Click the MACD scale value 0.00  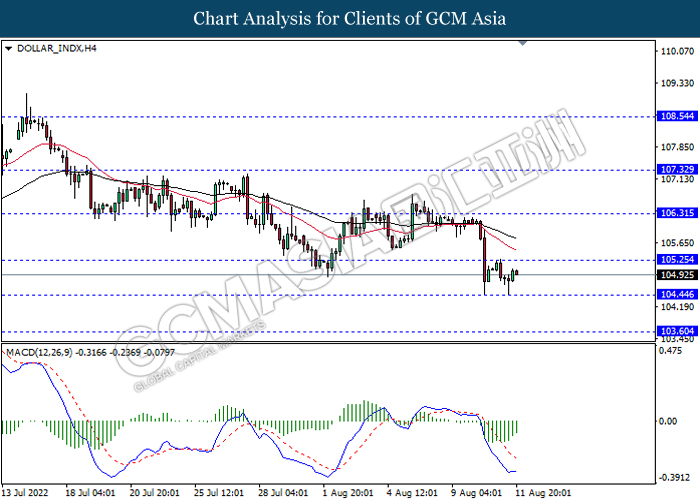(x=668, y=421)
